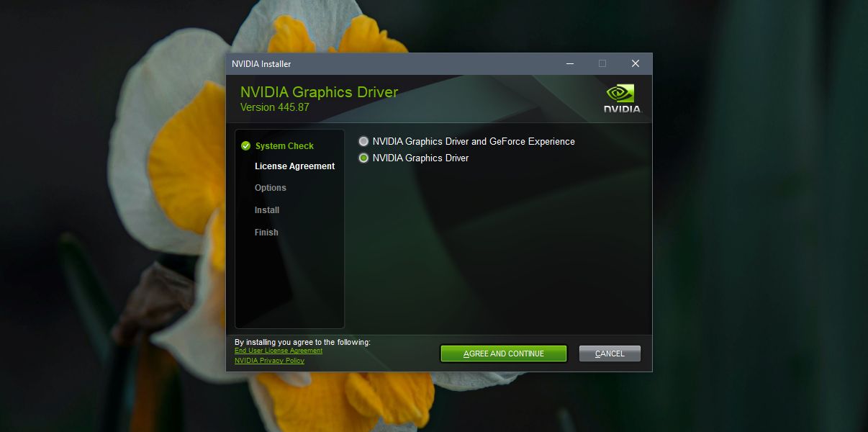
Task: Select NVIDIA Graphics Driver and GeForce Experience option
Action: pyautogui.click(x=363, y=142)
